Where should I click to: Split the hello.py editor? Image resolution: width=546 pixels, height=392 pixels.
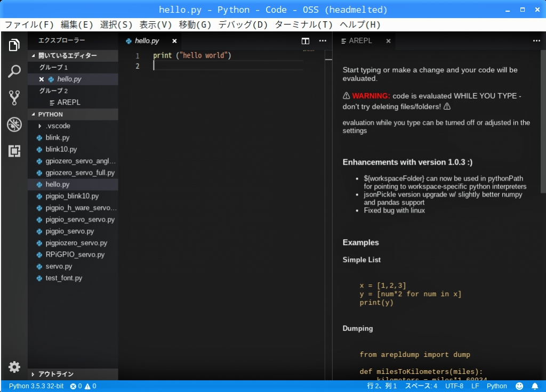[306, 41]
